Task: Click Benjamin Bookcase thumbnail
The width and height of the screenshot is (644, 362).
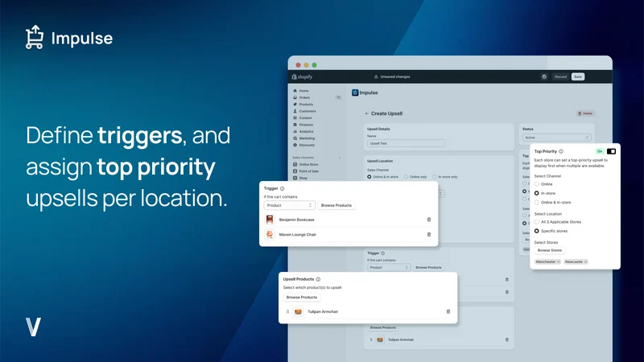Action: point(270,220)
